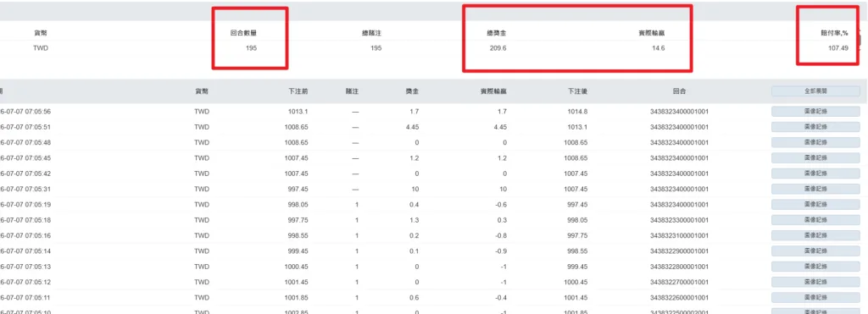The height and width of the screenshot is (314, 868).
Task: Open 圖像記錄 for the 07:05:45 row
Action: 815,157
